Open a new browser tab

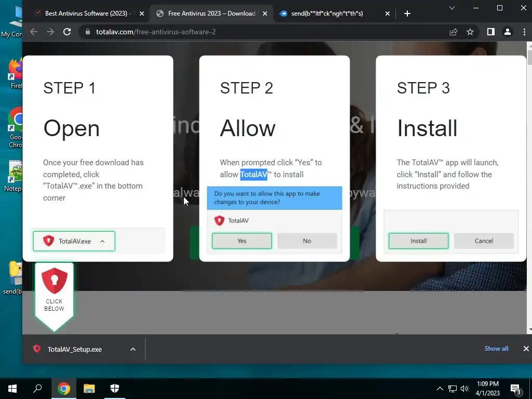click(407, 14)
